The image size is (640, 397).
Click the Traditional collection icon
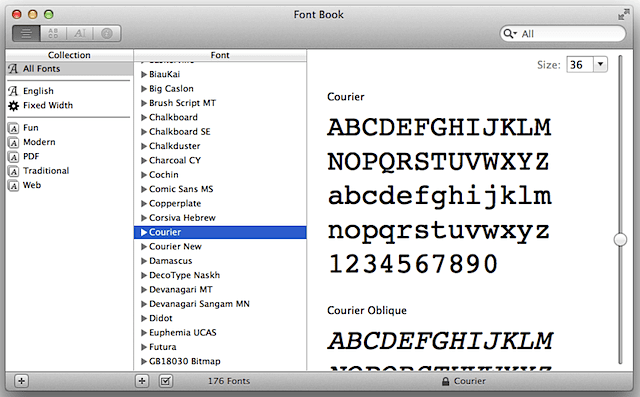(13, 171)
